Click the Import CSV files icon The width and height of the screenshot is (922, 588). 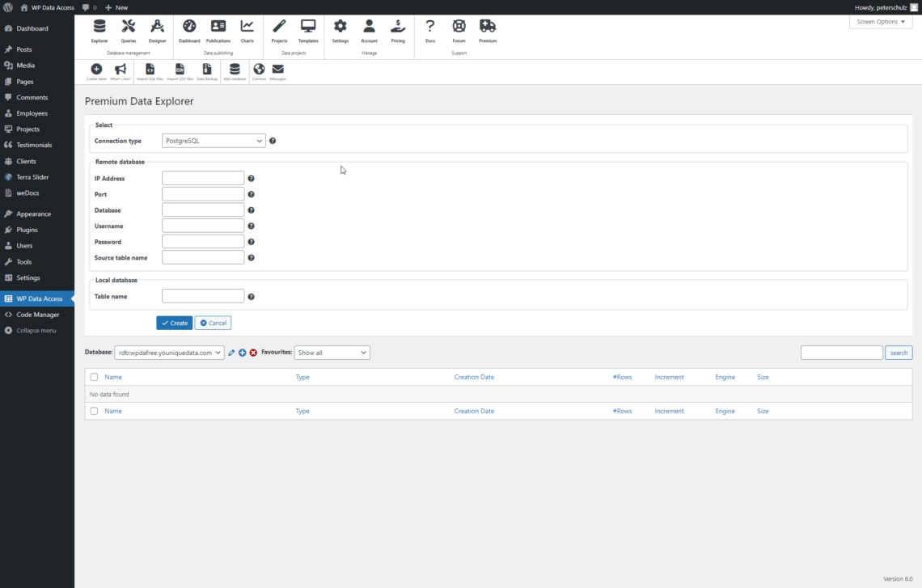tap(180, 71)
